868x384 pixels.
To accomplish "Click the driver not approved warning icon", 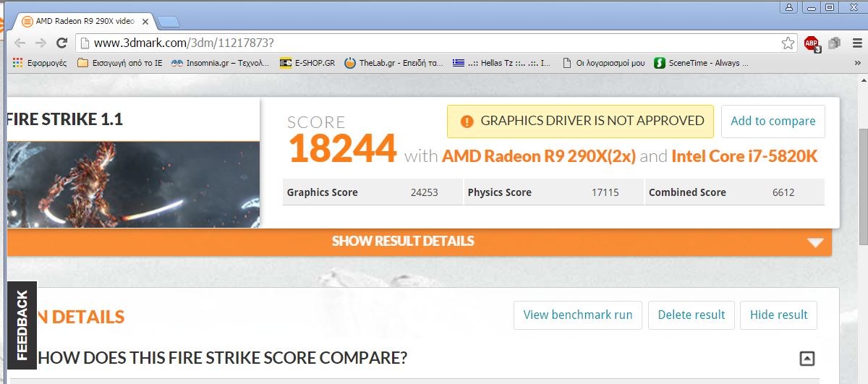I will [x=467, y=121].
